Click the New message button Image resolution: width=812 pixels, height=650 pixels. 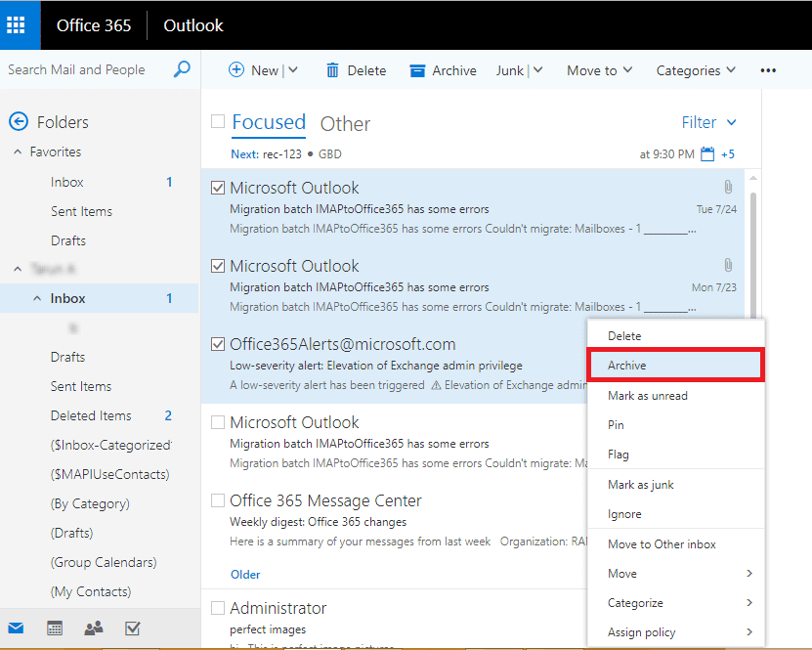click(255, 69)
